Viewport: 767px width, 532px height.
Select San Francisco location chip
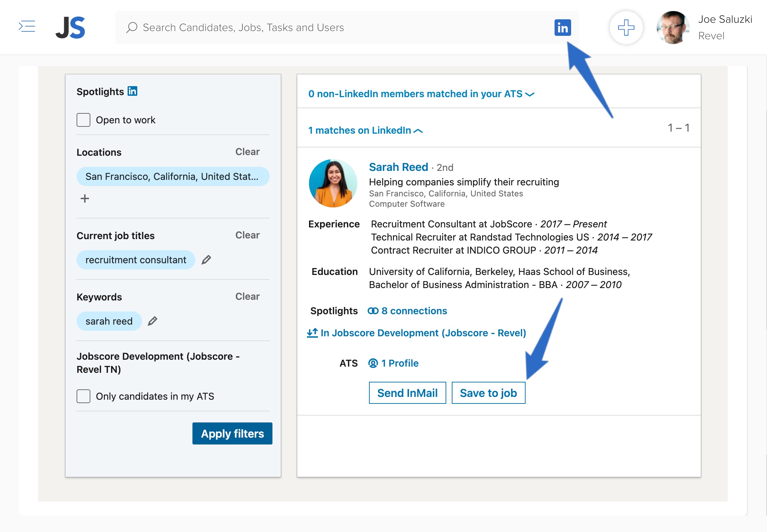[173, 176]
